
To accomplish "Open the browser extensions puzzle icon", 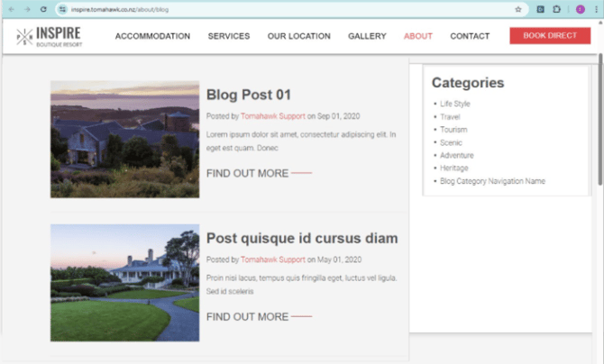I will pos(558,9).
